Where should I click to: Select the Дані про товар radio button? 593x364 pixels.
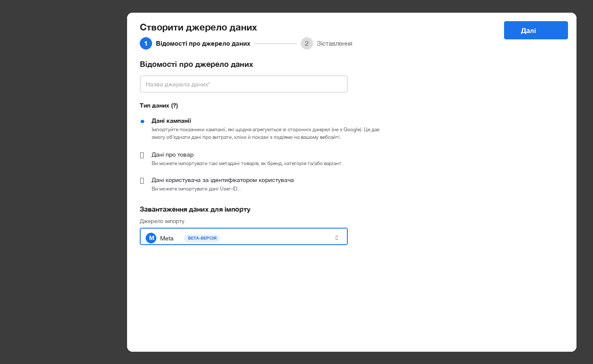pyautogui.click(x=142, y=155)
